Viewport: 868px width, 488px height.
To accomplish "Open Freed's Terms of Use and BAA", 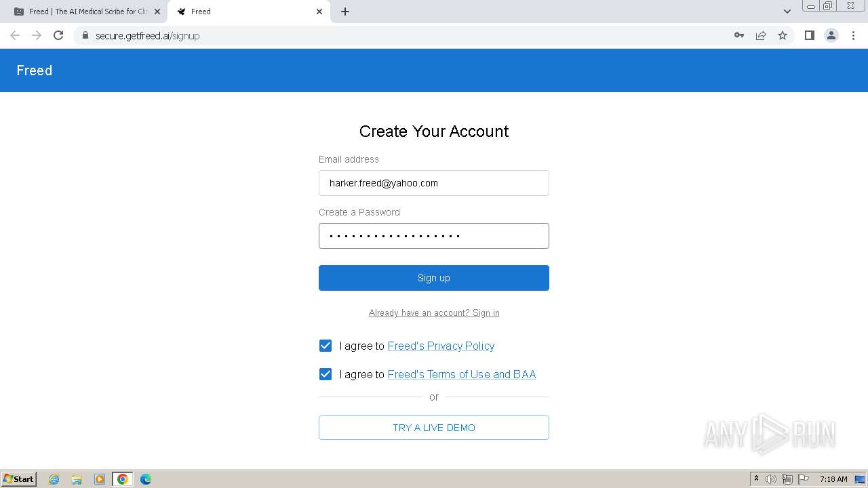I will click(462, 374).
